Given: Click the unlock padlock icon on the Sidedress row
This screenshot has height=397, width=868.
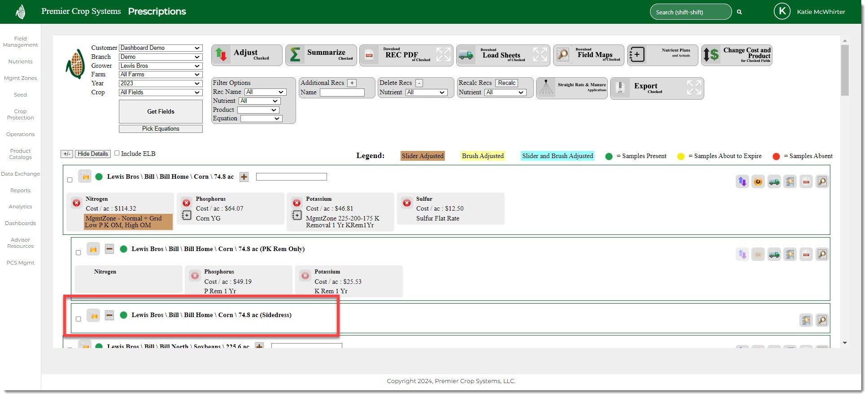Looking at the screenshot, I should pyautogui.click(x=93, y=315).
